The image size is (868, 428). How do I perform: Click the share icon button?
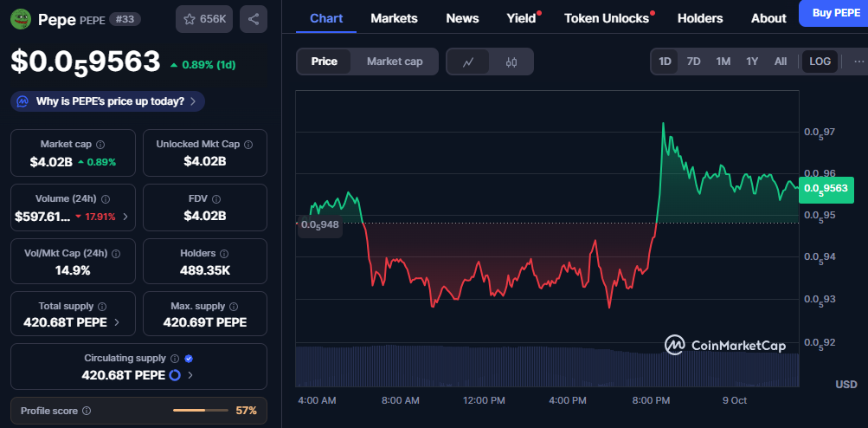pyautogui.click(x=253, y=19)
